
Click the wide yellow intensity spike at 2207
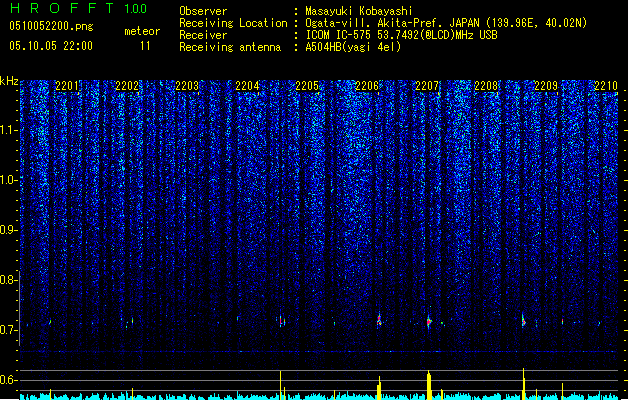click(x=429, y=385)
